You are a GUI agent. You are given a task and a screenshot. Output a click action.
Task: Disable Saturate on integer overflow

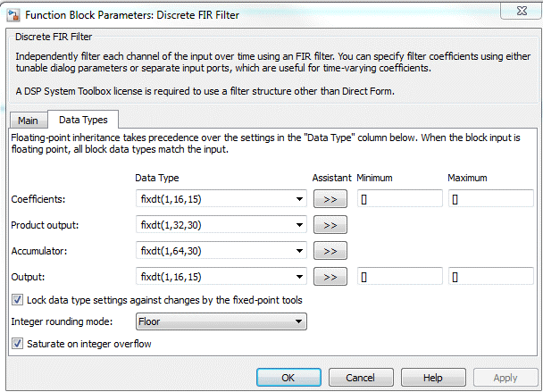pyautogui.click(x=18, y=343)
